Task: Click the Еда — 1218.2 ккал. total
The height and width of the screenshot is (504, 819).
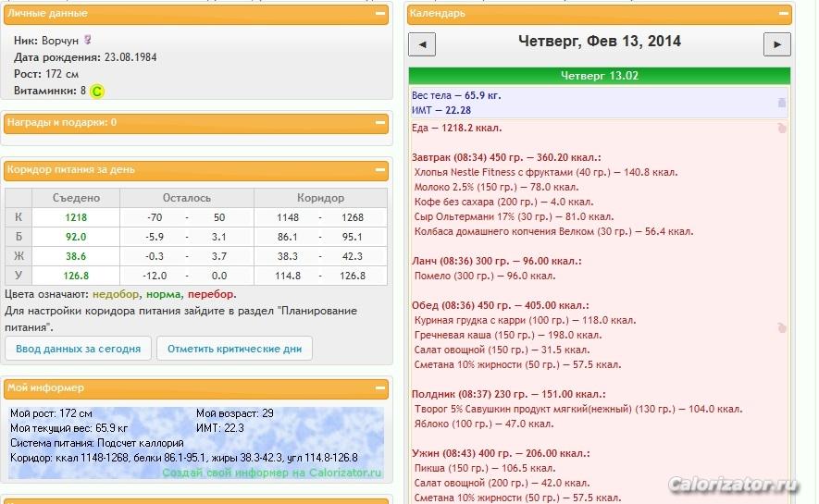Action: 456,128
